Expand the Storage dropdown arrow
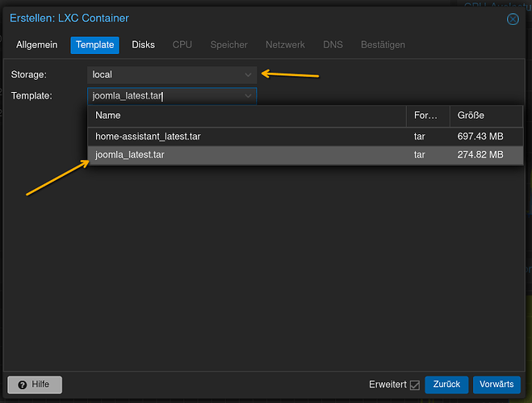 tap(248, 74)
